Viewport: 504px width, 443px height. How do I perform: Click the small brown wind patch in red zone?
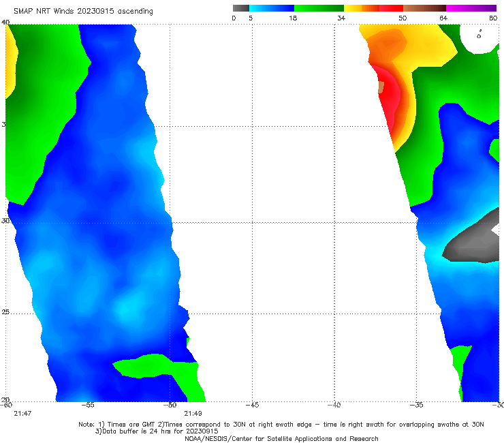381,87
